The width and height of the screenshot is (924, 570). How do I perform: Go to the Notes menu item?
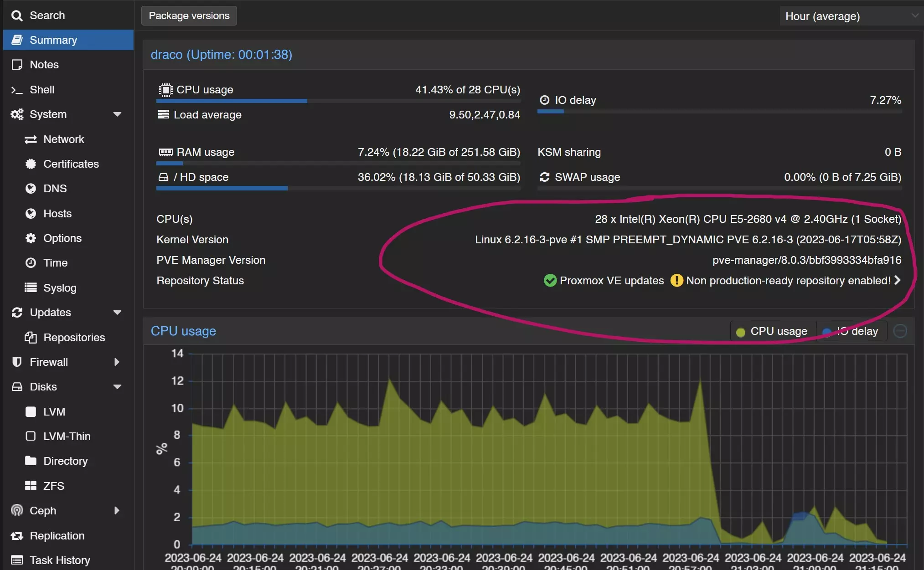point(68,65)
